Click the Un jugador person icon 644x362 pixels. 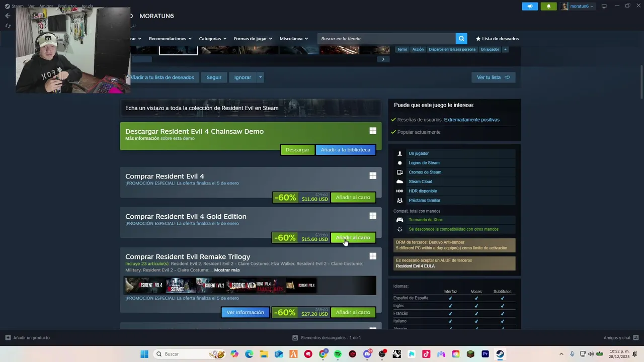[x=400, y=153]
